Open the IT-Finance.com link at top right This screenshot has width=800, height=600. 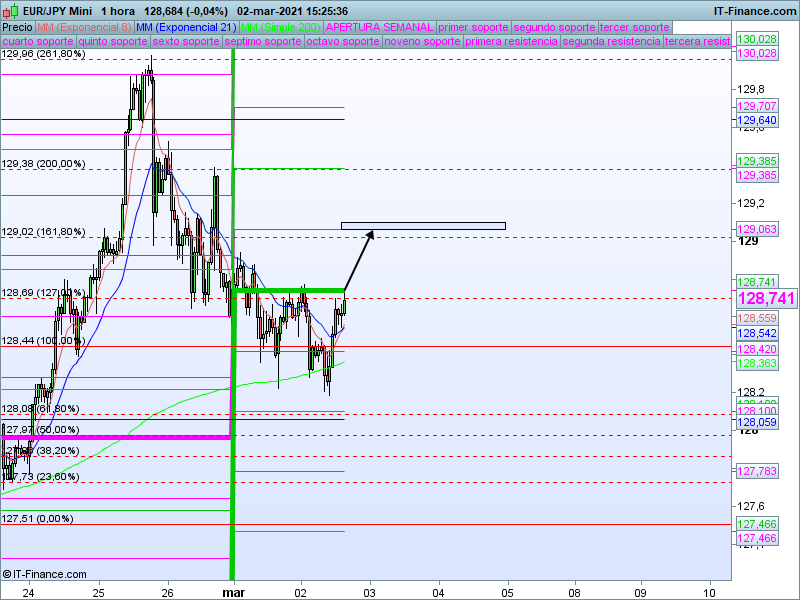pos(754,11)
